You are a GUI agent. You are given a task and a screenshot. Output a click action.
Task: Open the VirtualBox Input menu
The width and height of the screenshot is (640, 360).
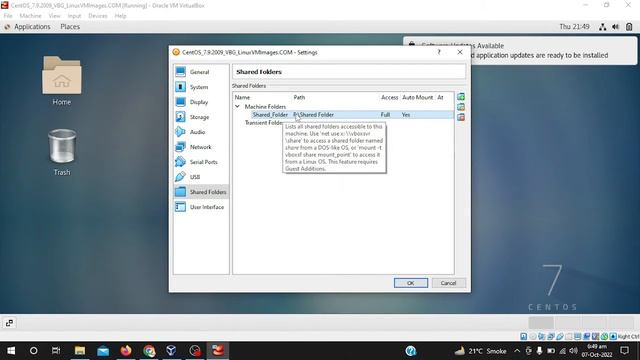pyautogui.click(x=74, y=16)
